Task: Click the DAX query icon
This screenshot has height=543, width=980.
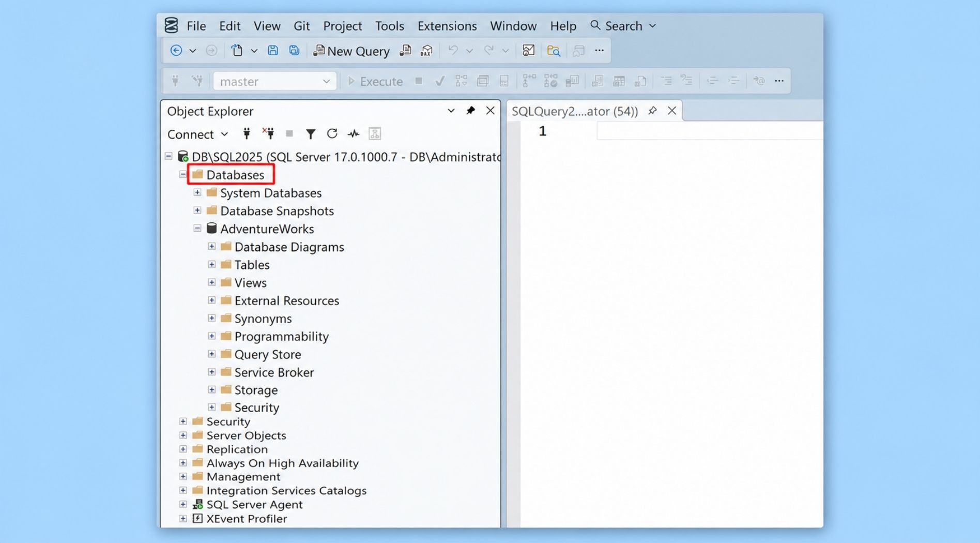Action: pos(426,50)
